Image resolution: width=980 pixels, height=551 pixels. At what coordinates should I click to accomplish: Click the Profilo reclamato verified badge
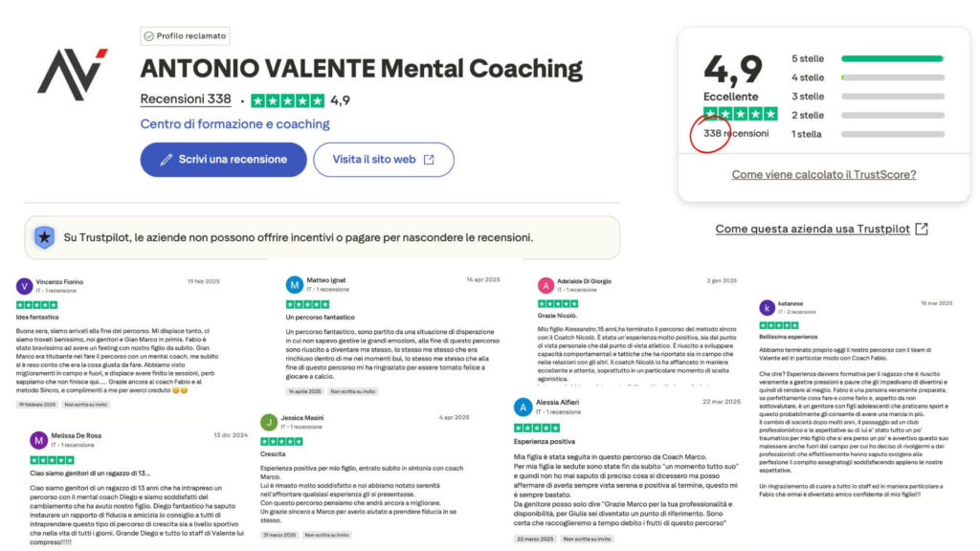point(185,36)
